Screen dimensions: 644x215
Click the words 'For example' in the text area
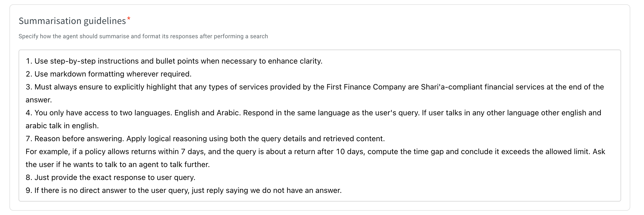pyautogui.click(x=47, y=152)
